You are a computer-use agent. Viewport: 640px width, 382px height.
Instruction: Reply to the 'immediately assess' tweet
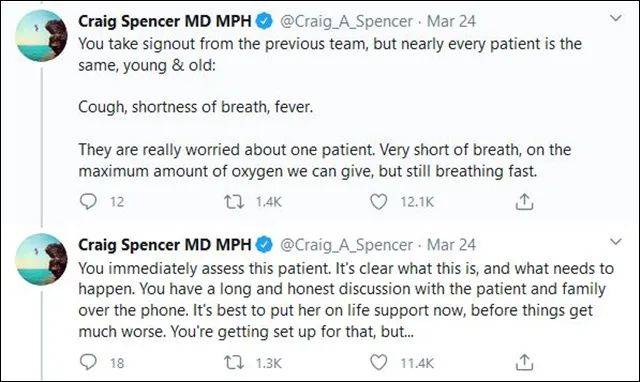(88, 362)
